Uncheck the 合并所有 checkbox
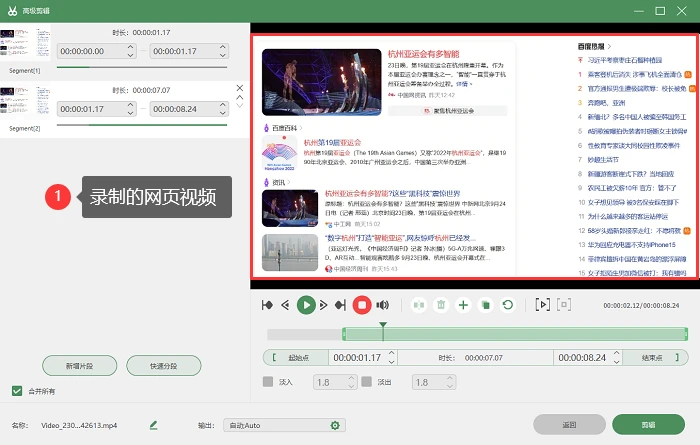The image size is (700, 445). pos(17,391)
